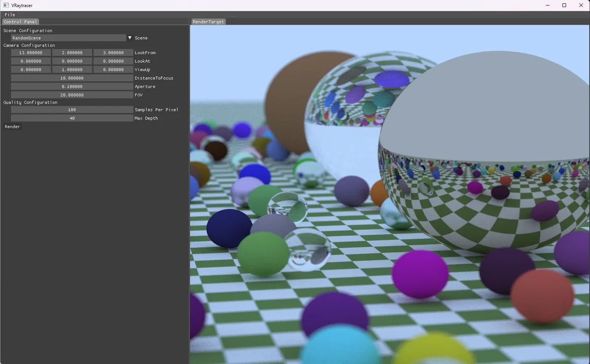Click the LookFrom Z field 3.000000
This screenshot has width=590, height=364.
coord(113,53)
